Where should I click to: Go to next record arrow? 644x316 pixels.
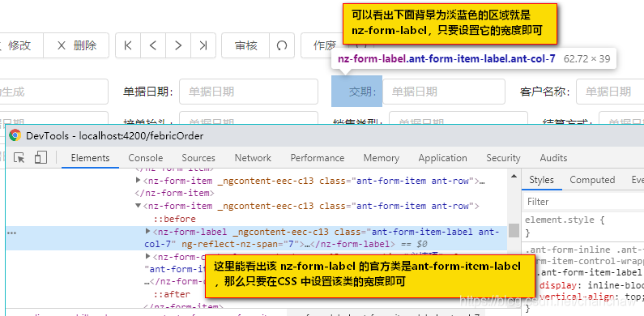(178, 45)
